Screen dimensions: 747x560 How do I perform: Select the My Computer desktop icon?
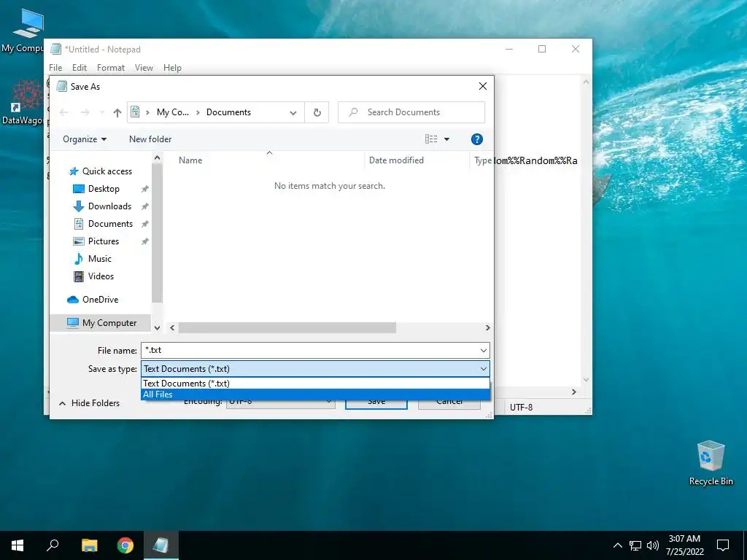coord(23,31)
